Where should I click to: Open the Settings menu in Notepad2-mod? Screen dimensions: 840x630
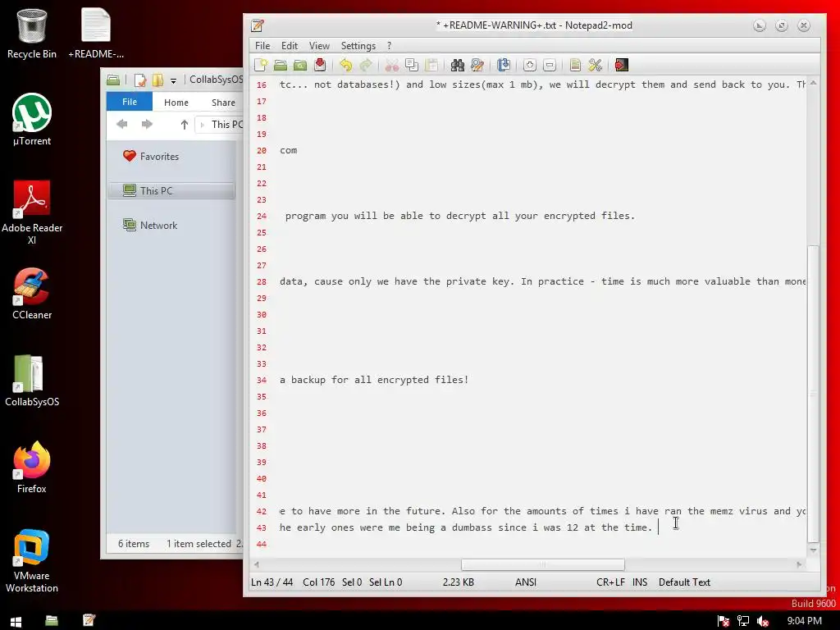(358, 46)
